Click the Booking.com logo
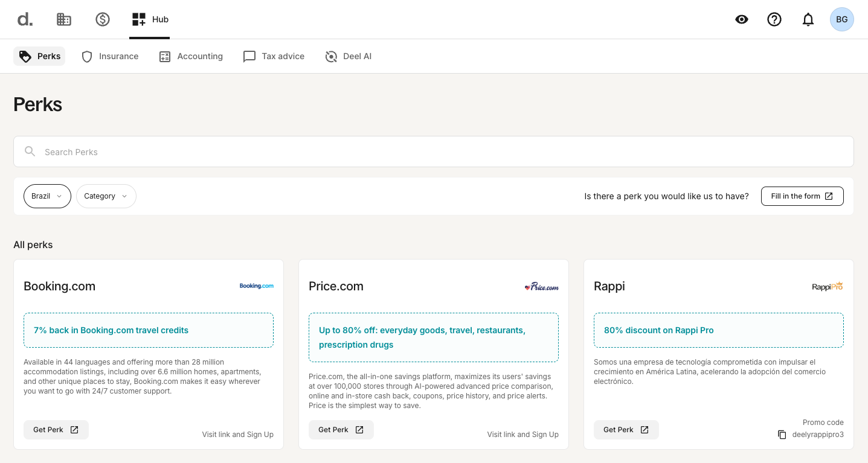Screen dimensions: 868x463 point(257,286)
